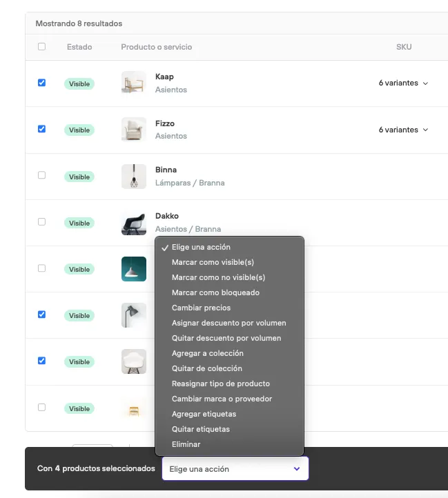This screenshot has width=448, height=498.
Task: Open the 'Elige una acción' bulk action dropdown
Action: (x=235, y=469)
